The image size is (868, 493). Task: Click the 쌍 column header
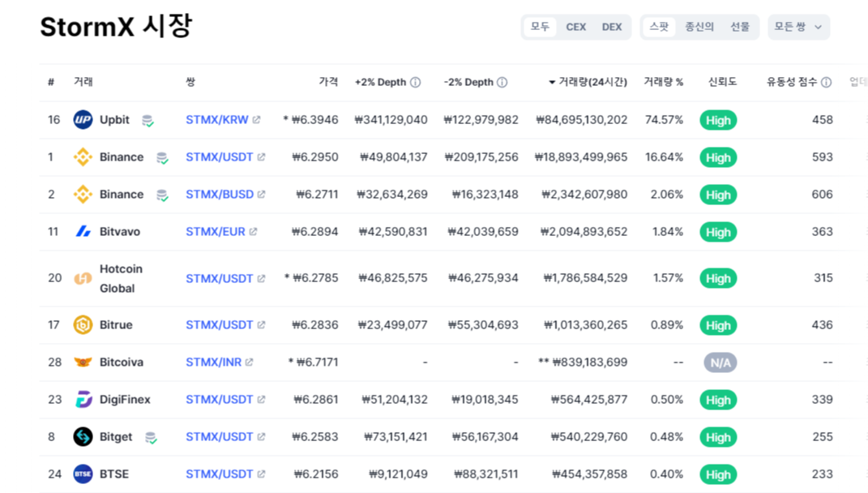click(x=190, y=82)
